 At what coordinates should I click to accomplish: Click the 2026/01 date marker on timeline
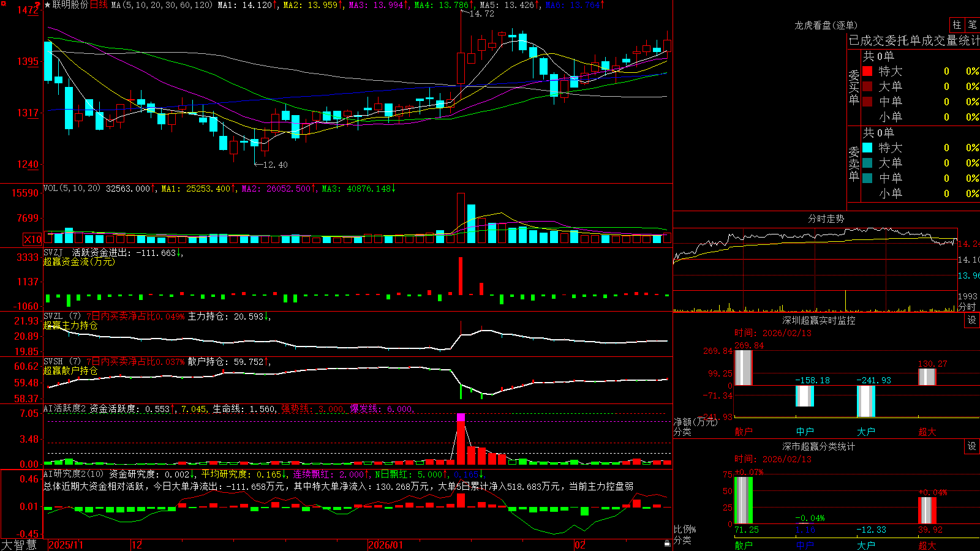[x=386, y=545]
